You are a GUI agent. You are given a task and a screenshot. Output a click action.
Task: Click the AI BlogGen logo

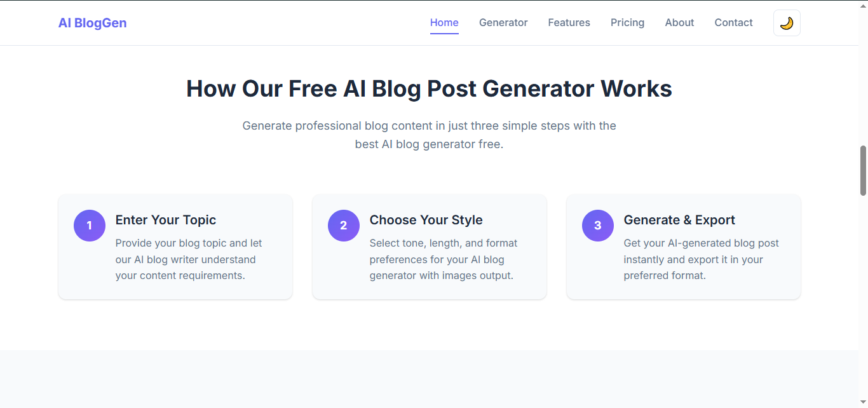93,23
